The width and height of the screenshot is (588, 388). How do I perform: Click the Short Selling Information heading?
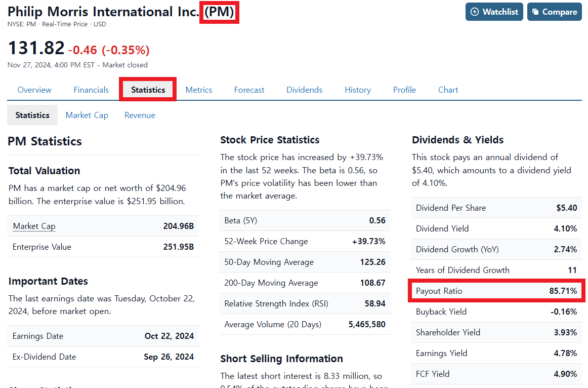click(x=282, y=359)
